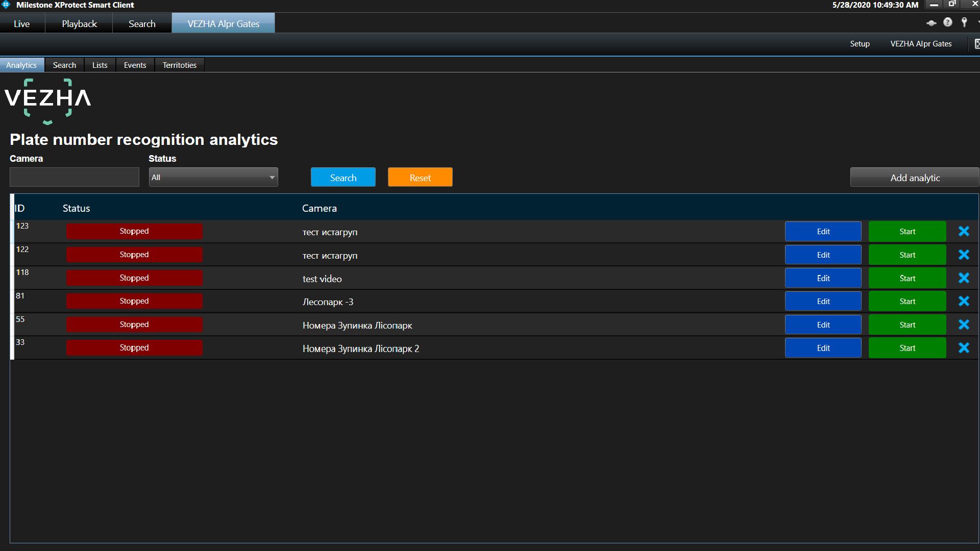Click the Milestone app icon in title bar
This screenshot has width=980, height=551.
pos(6,5)
